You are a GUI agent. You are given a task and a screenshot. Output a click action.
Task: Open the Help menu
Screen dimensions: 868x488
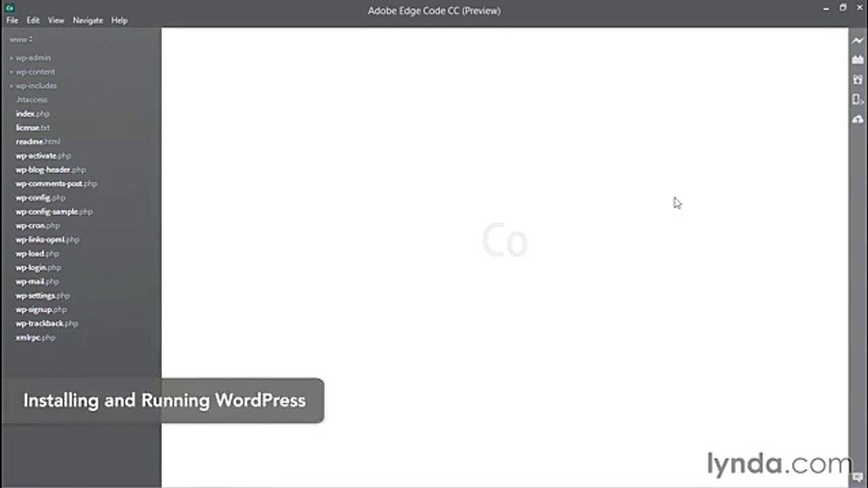pos(119,20)
